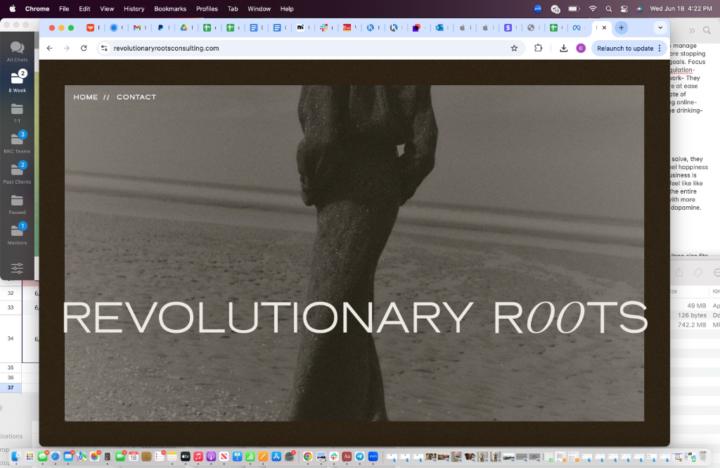This screenshot has width=720, height=468.
Task: Open the Chrome menu in the menu bar
Action: [x=37, y=9]
